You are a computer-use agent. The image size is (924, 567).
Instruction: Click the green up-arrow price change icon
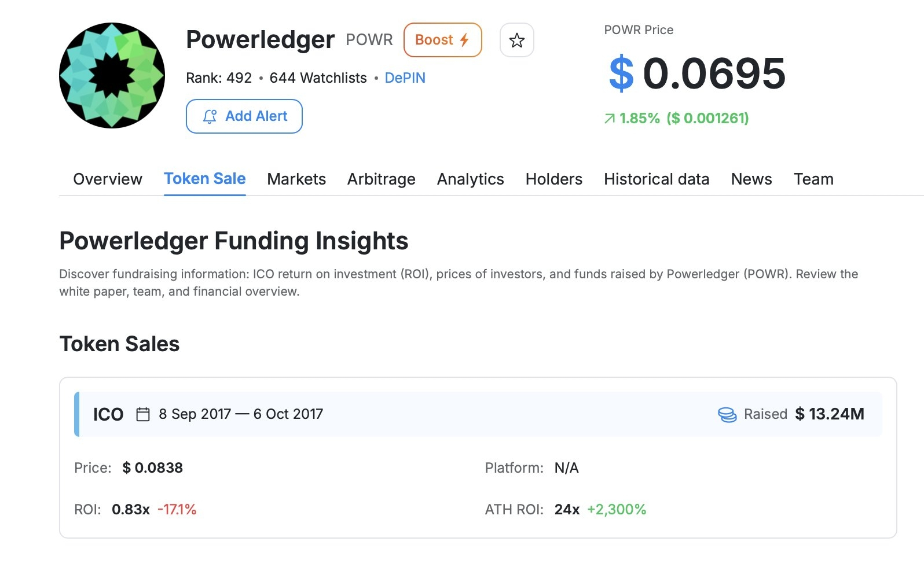click(x=610, y=119)
